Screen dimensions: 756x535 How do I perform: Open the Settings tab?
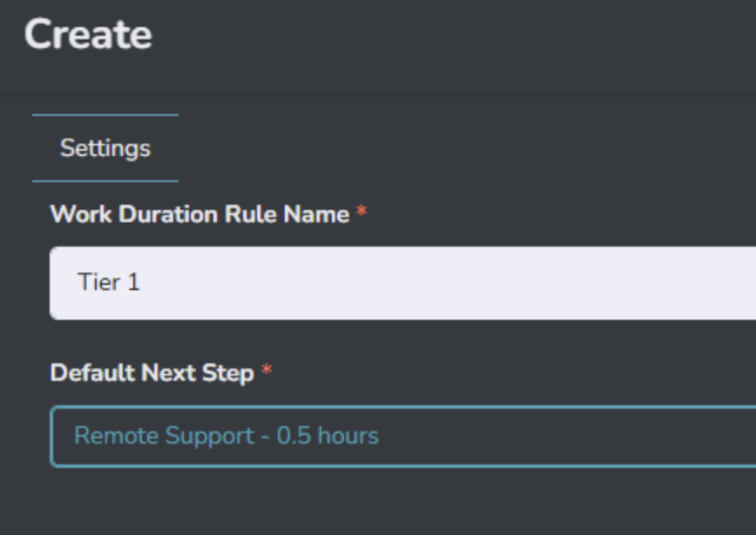[x=105, y=148]
